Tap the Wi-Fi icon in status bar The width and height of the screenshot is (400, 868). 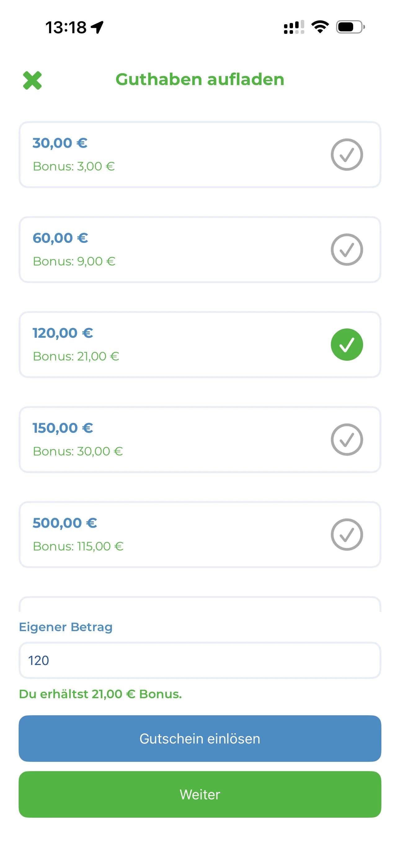tap(320, 27)
